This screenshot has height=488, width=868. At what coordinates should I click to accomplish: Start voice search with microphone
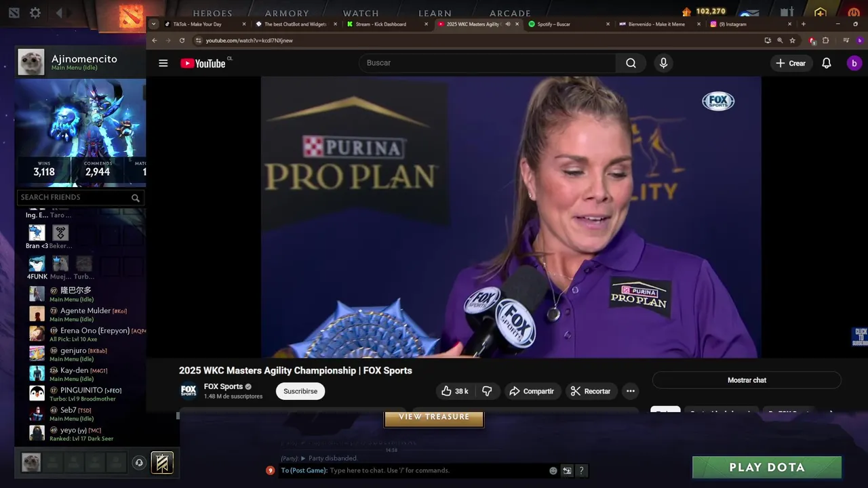click(663, 63)
